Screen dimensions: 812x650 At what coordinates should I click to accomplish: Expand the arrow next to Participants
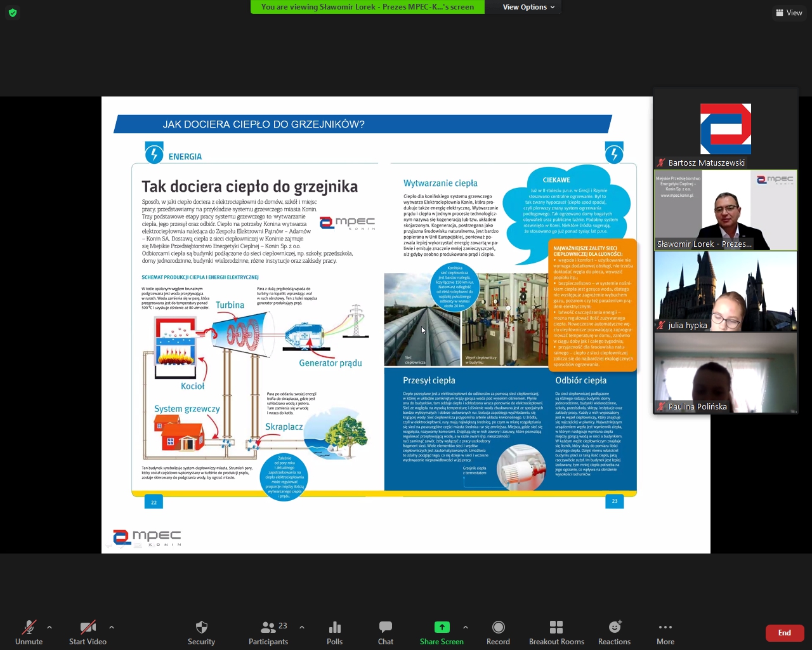point(302,627)
